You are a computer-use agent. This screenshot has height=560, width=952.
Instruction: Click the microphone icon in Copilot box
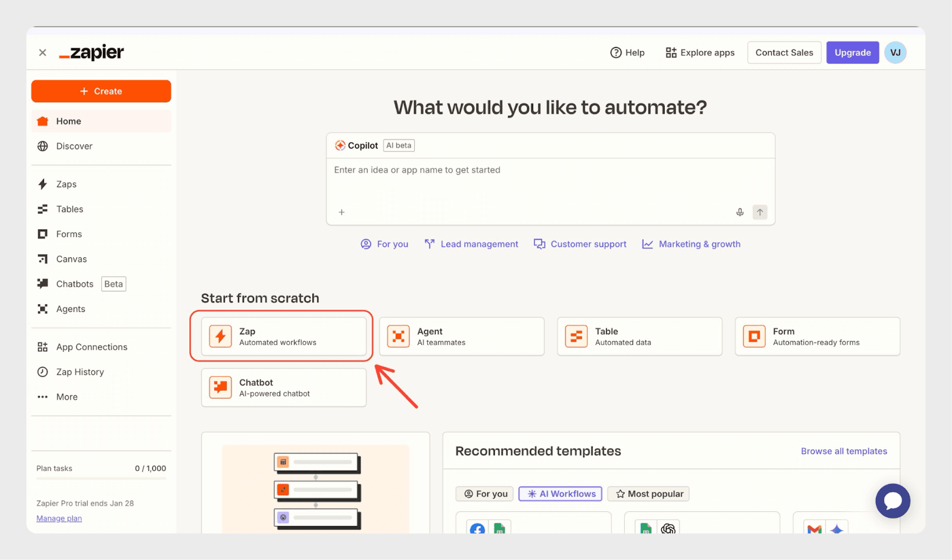point(740,212)
